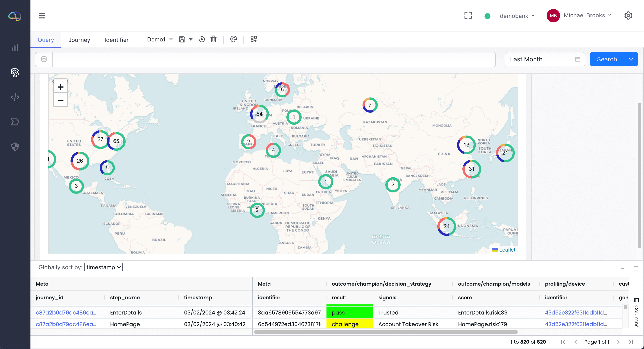Screen dimensions: 644x349
Task: Click the add widget grid icon
Action: coord(253,39)
